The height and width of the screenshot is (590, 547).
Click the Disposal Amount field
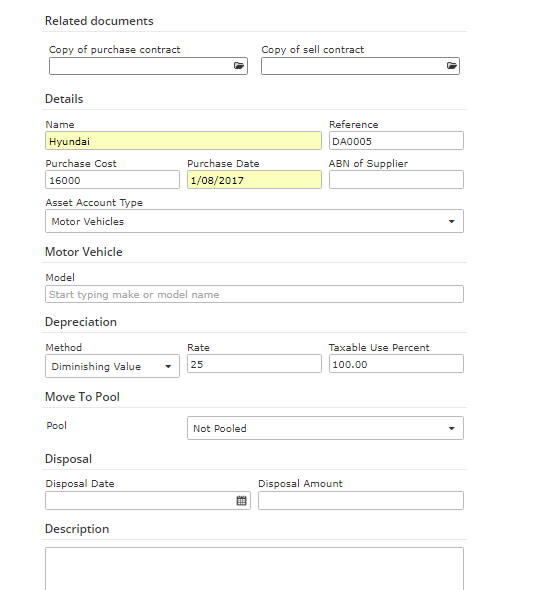361,500
